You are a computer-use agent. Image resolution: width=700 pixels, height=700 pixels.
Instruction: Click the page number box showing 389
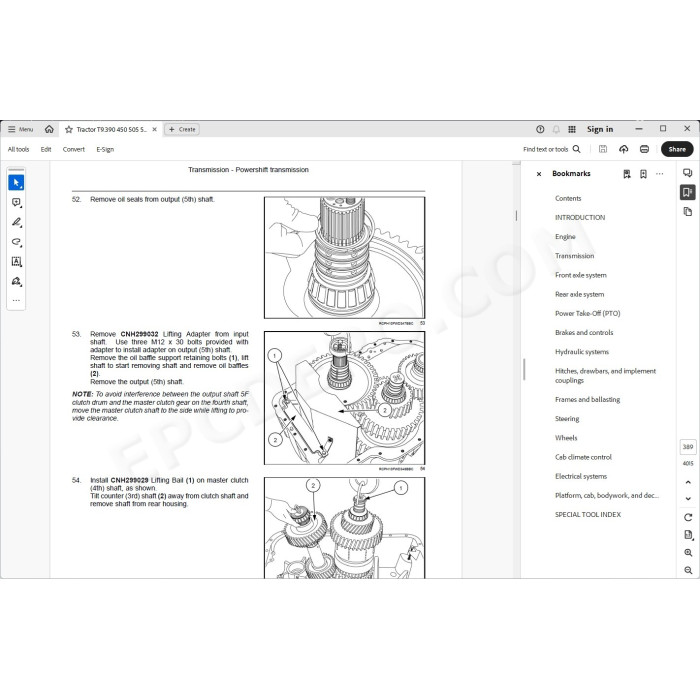pos(688,447)
